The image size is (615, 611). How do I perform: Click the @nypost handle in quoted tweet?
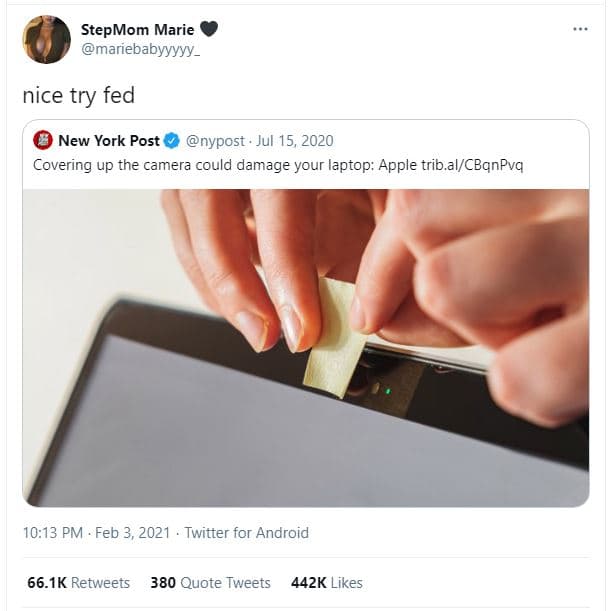click(x=212, y=141)
